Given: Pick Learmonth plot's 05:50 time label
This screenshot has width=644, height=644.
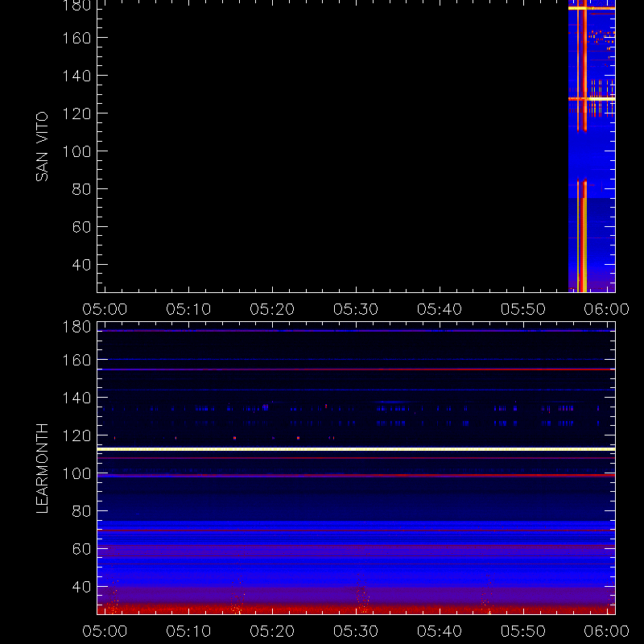Looking at the screenshot, I should coord(523,631).
